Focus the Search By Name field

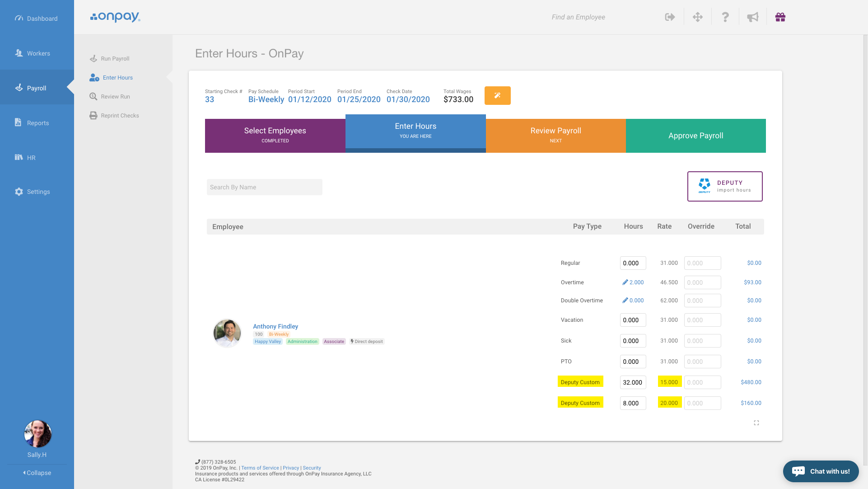click(x=265, y=187)
